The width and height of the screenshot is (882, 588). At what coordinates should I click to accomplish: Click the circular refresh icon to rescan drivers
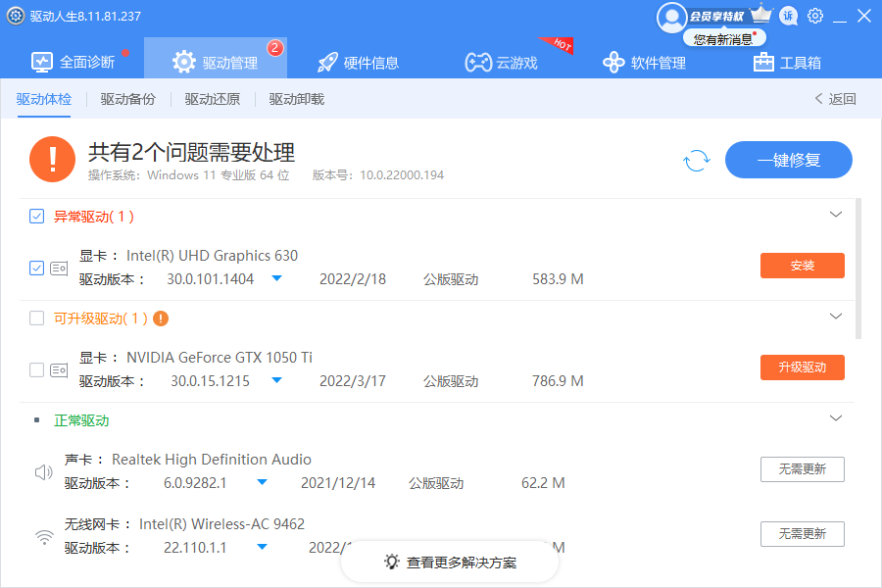click(x=696, y=160)
